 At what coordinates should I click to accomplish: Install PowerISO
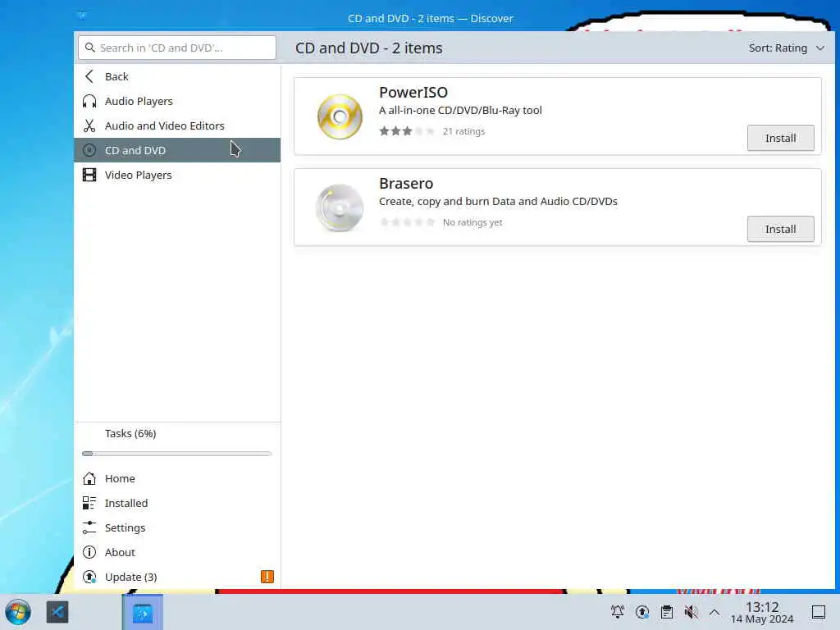[781, 138]
